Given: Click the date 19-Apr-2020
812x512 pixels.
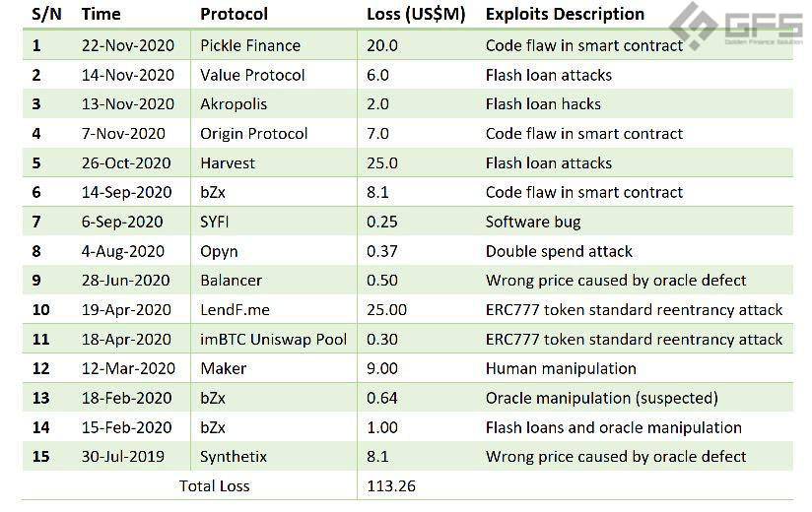Looking at the screenshot, I should 126,310.
